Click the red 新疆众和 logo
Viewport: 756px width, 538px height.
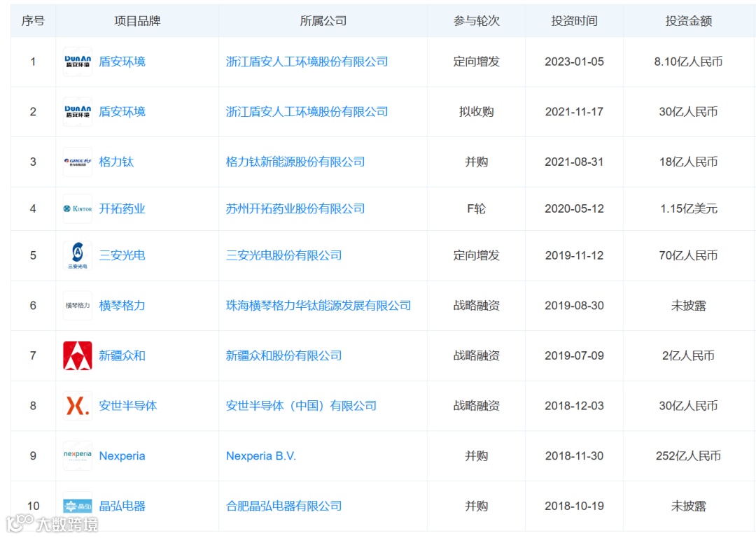(x=77, y=356)
